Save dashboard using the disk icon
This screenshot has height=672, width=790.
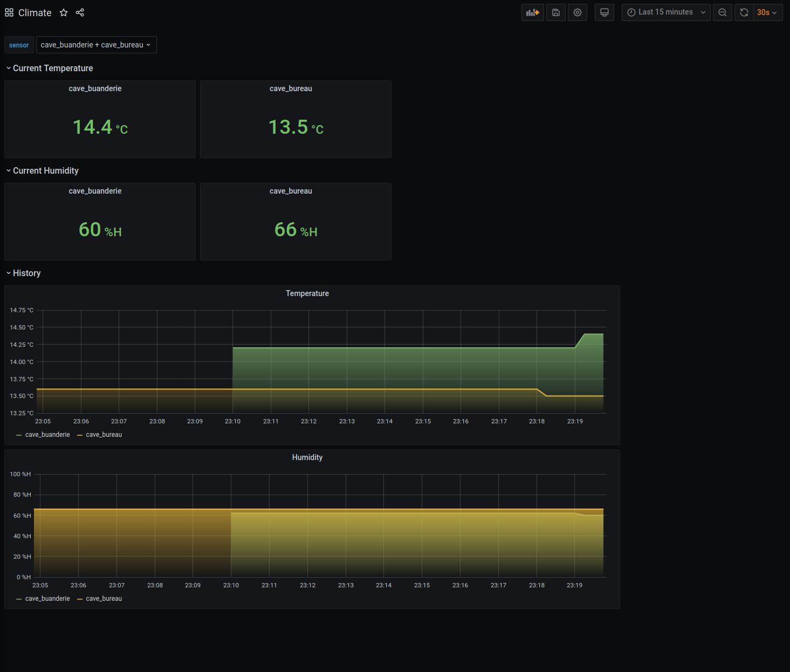[555, 12]
